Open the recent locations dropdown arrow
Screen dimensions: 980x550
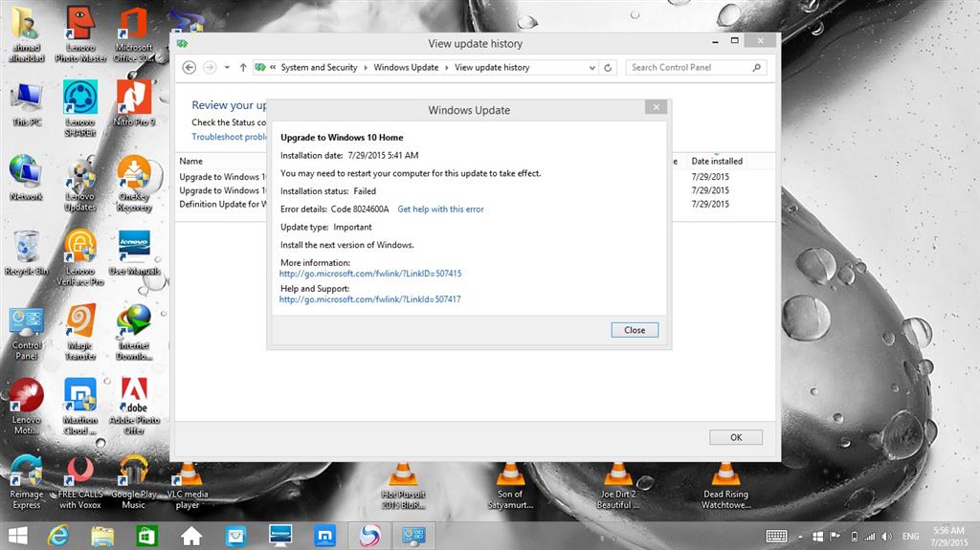227,68
